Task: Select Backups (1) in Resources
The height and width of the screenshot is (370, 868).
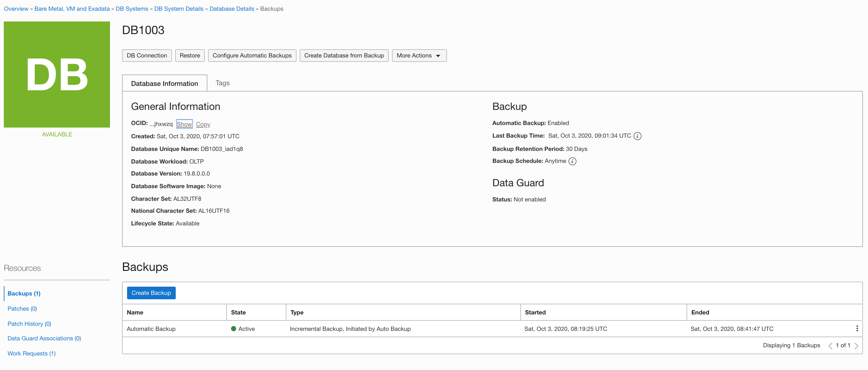Action: click(x=24, y=294)
